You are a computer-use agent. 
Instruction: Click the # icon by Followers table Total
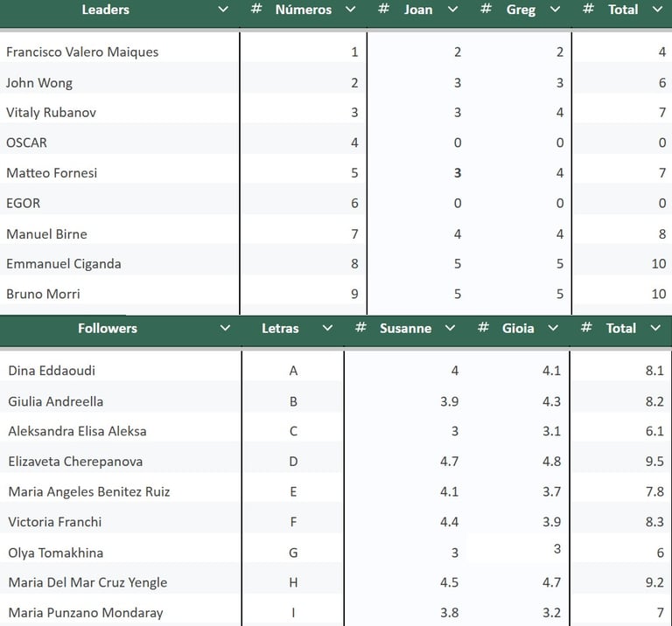pos(586,328)
